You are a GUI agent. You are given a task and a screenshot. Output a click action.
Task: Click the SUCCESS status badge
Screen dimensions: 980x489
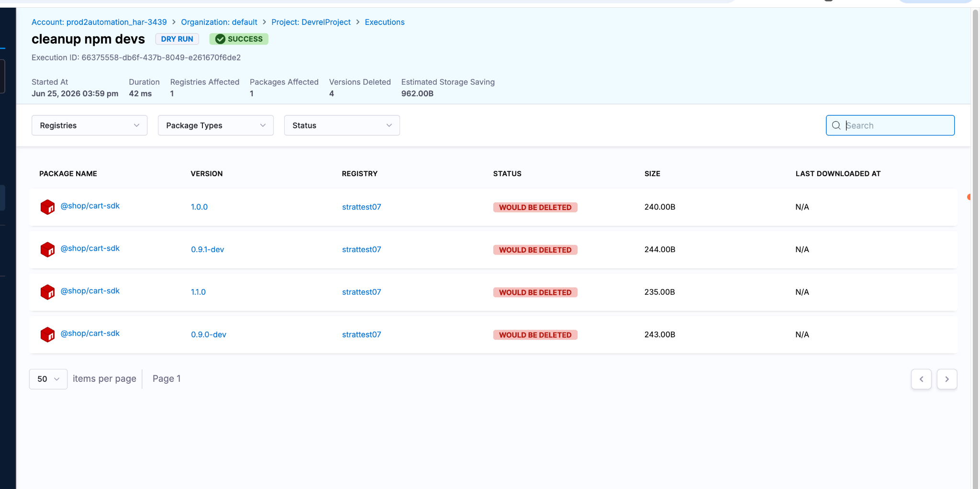tap(239, 39)
